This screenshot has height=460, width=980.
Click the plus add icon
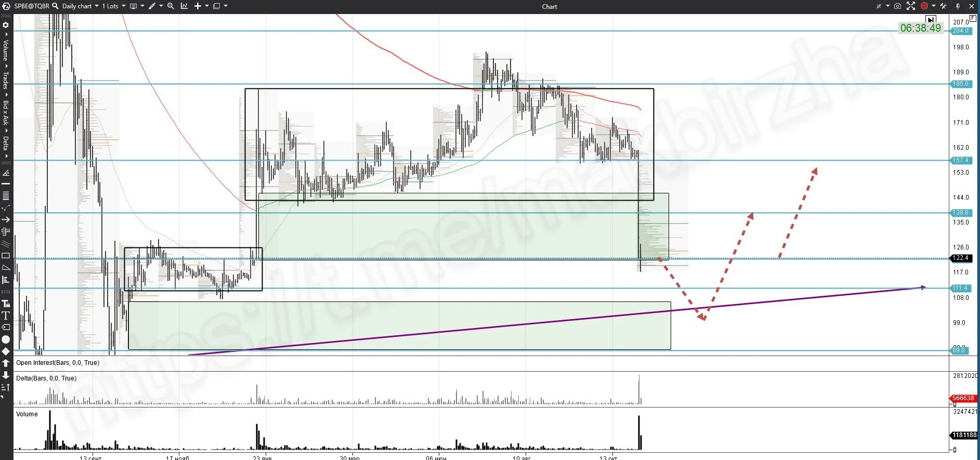click(198, 6)
